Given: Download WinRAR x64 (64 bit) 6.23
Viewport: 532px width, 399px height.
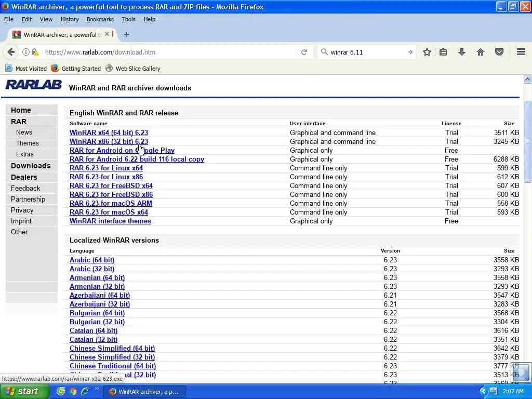Looking at the screenshot, I should tap(109, 132).
